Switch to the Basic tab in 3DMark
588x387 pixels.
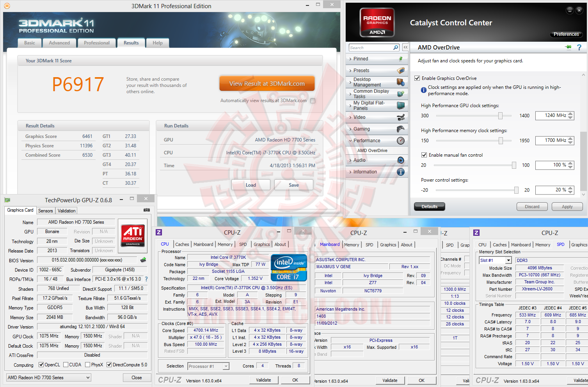click(x=30, y=43)
